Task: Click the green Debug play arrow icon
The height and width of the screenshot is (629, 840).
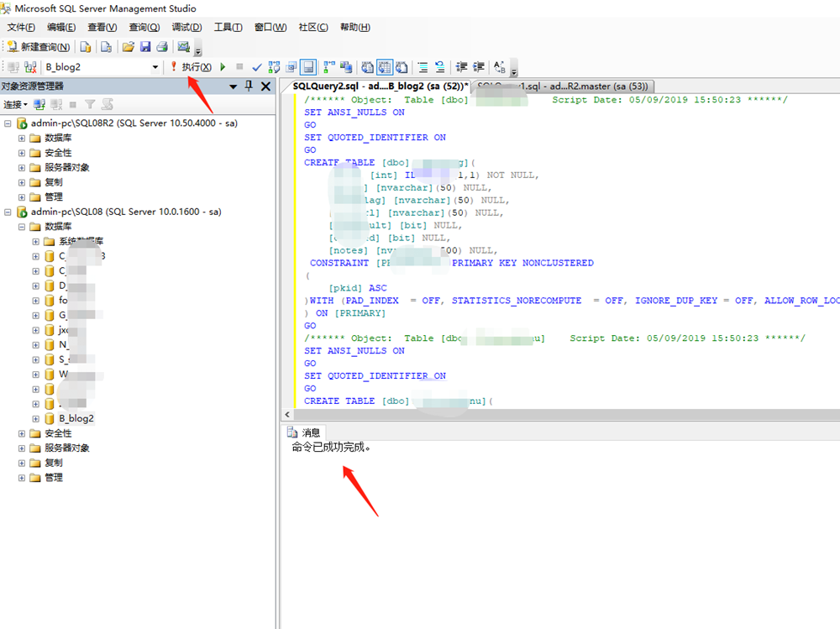Action: (x=223, y=67)
